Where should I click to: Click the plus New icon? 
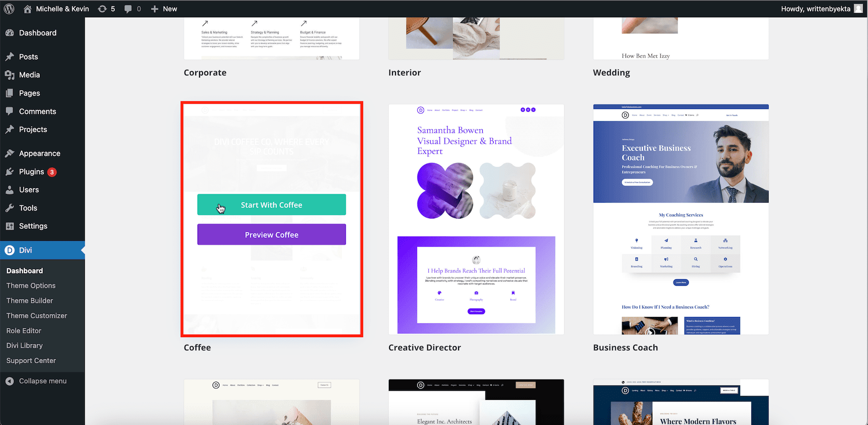pos(154,9)
